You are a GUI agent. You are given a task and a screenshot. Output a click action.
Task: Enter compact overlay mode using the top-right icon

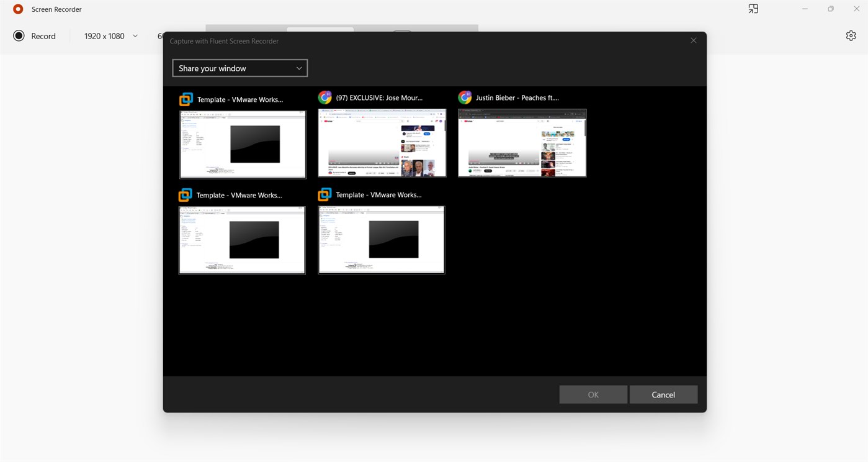click(x=753, y=9)
